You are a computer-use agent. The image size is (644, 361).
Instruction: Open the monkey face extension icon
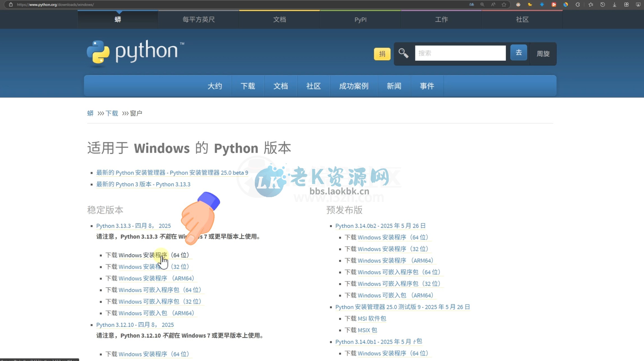click(x=518, y=4)
